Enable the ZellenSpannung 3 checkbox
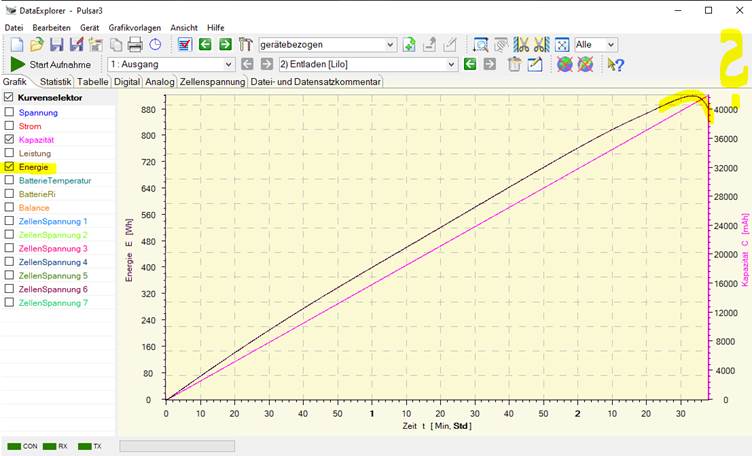752x456 pixels. (x=9, y=248)
